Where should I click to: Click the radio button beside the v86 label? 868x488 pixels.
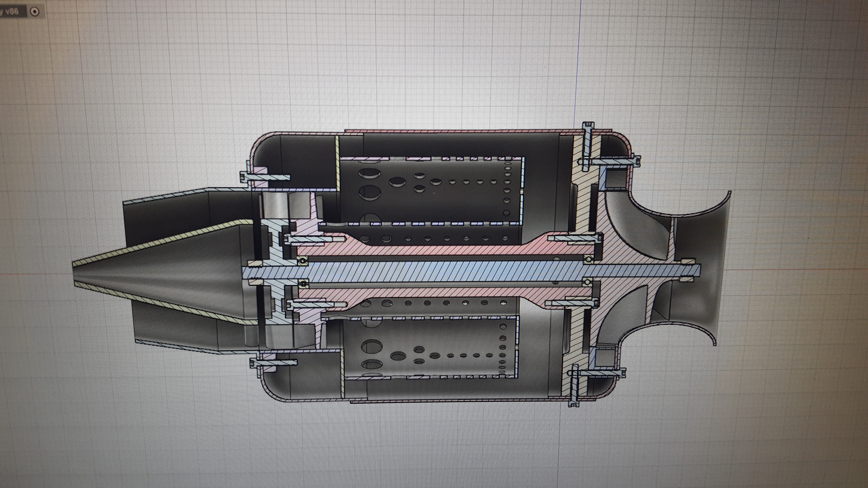point(35,12)
